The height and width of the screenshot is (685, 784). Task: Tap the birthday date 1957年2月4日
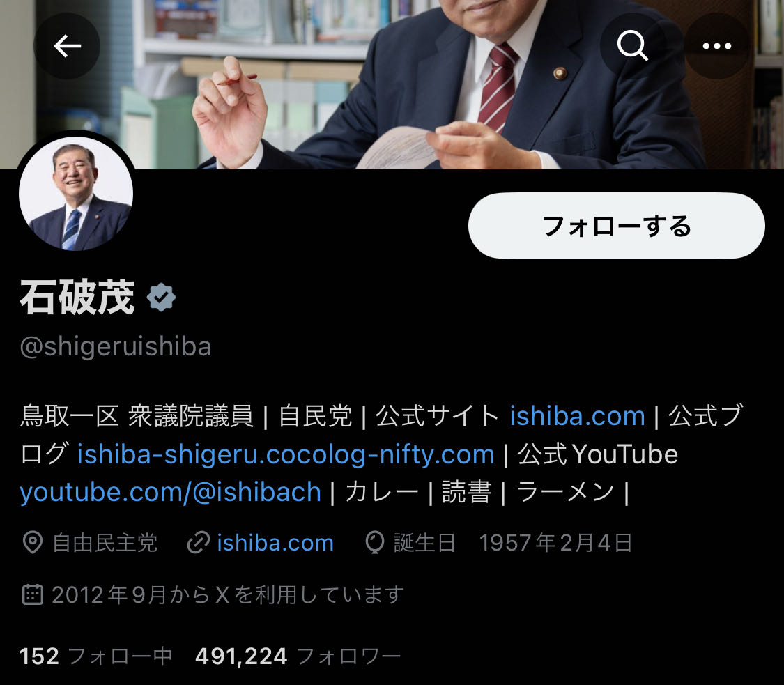tap(555, 543)
